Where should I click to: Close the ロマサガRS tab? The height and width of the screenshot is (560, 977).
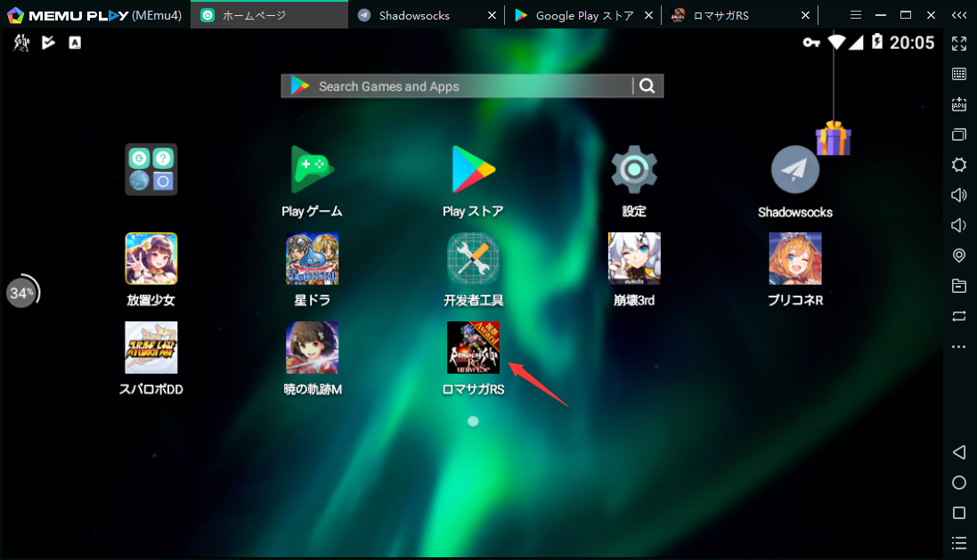point(806,15)
